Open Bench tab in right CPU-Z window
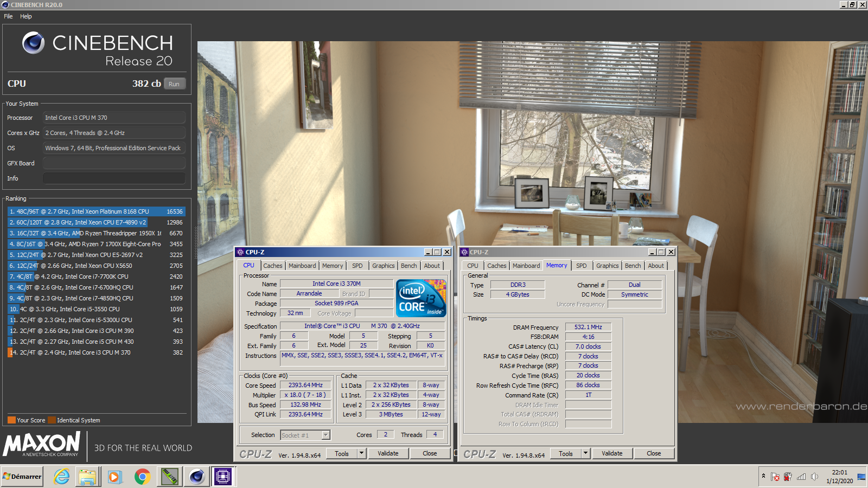The image size is (868, 488). tap(633, 266)
